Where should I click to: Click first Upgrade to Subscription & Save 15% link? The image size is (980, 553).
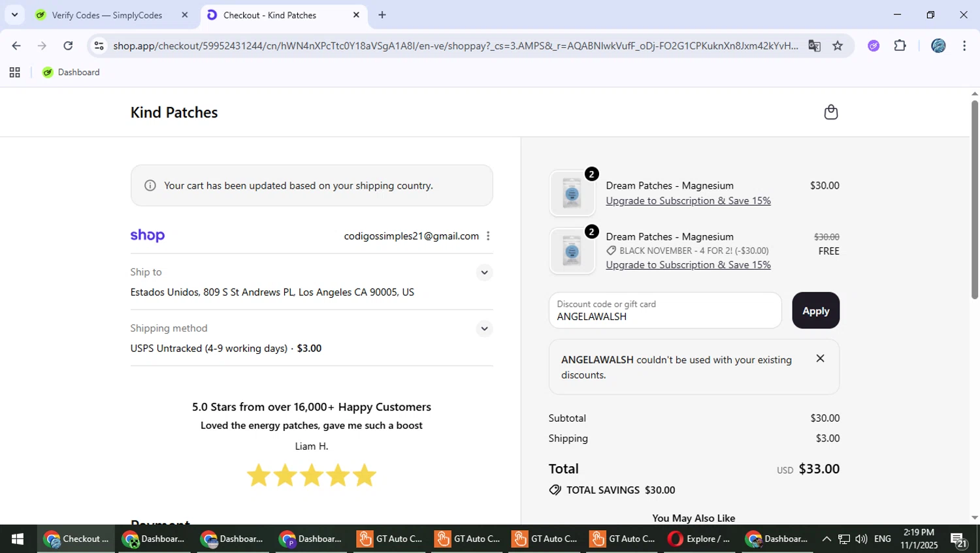tap(688, 201)
